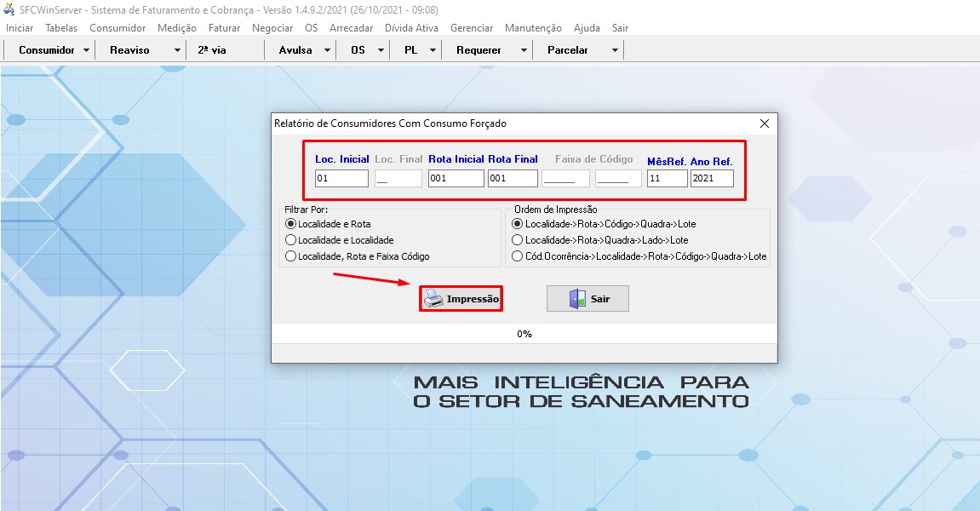Click the Loc. Inicial input field

click(341, 179)
